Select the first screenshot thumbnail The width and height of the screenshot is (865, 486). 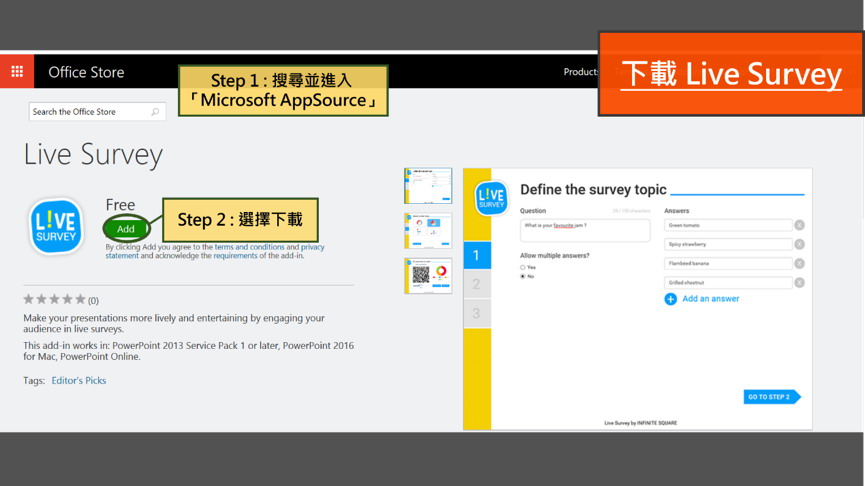428,186
